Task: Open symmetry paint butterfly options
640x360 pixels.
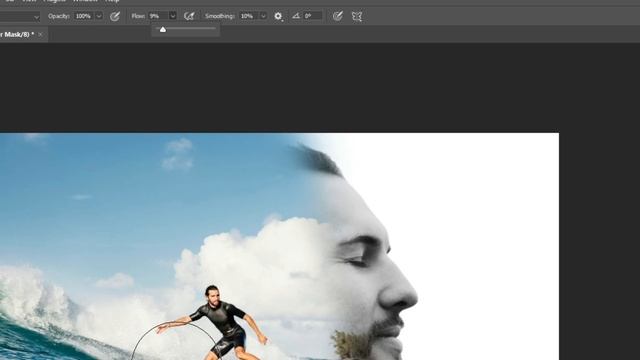Action: coord(357,16)
